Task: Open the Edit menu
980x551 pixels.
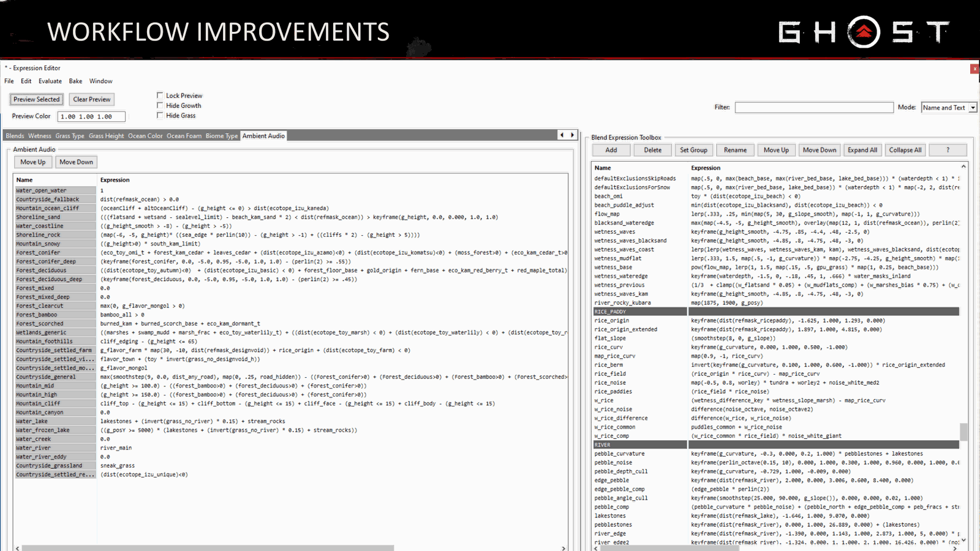Action: pos(26,81)
